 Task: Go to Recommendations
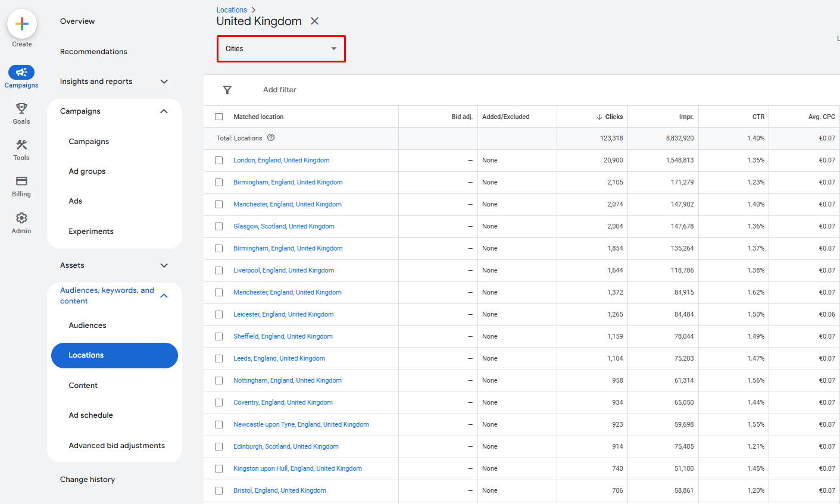[93, 52]
